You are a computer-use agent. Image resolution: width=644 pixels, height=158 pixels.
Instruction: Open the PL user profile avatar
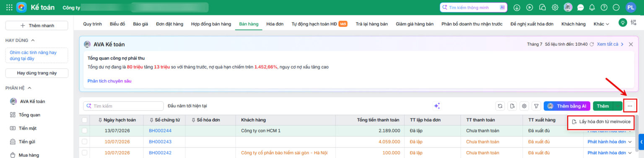631,7
